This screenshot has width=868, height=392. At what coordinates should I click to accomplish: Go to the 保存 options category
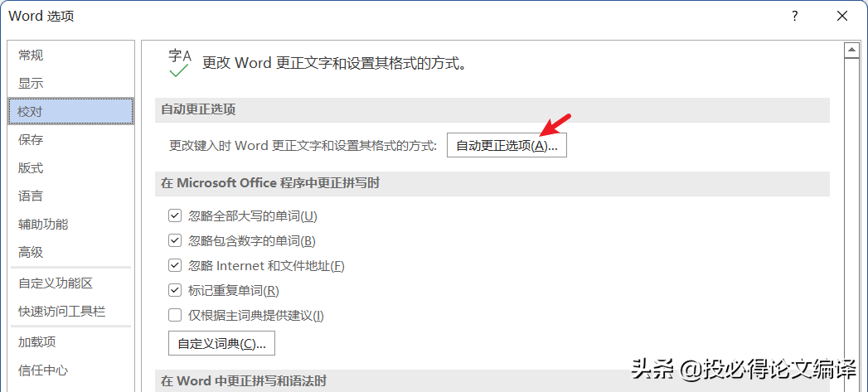pyautogui.click(x=70, y=140)
